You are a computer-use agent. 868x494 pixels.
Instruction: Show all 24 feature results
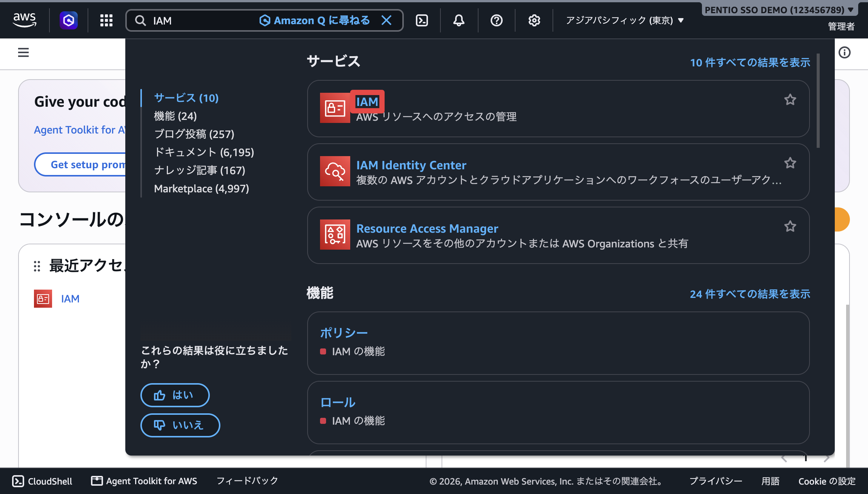(750, 294)
